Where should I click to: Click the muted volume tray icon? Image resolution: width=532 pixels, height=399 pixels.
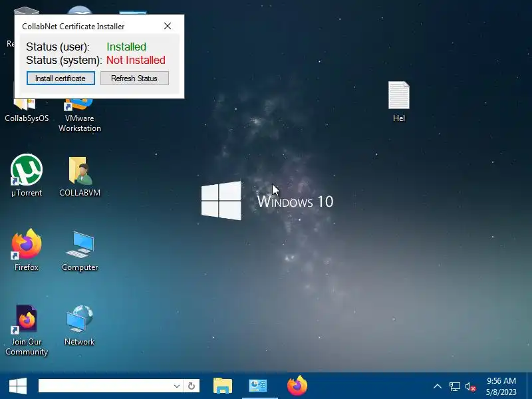tap(470, 386)
